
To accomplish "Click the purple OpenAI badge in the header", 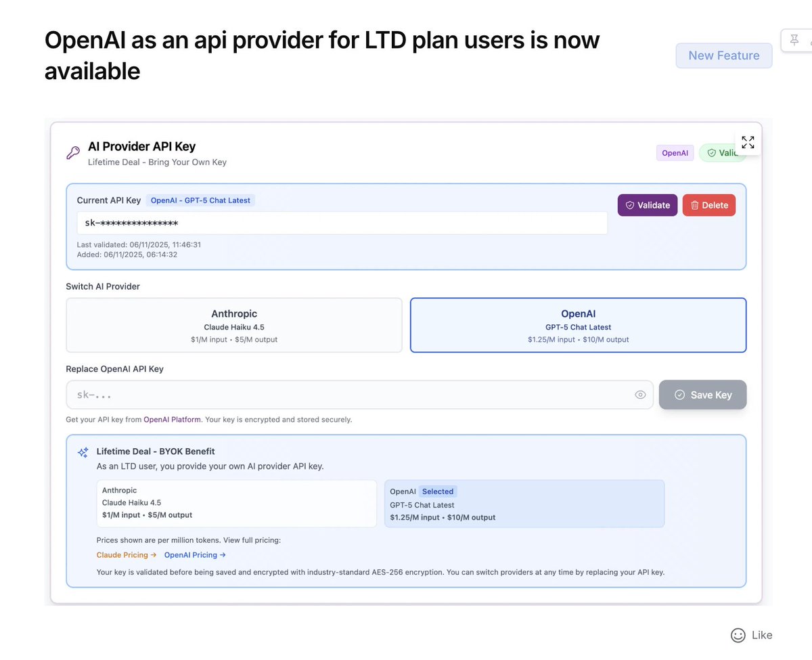I will pos(675,153).
